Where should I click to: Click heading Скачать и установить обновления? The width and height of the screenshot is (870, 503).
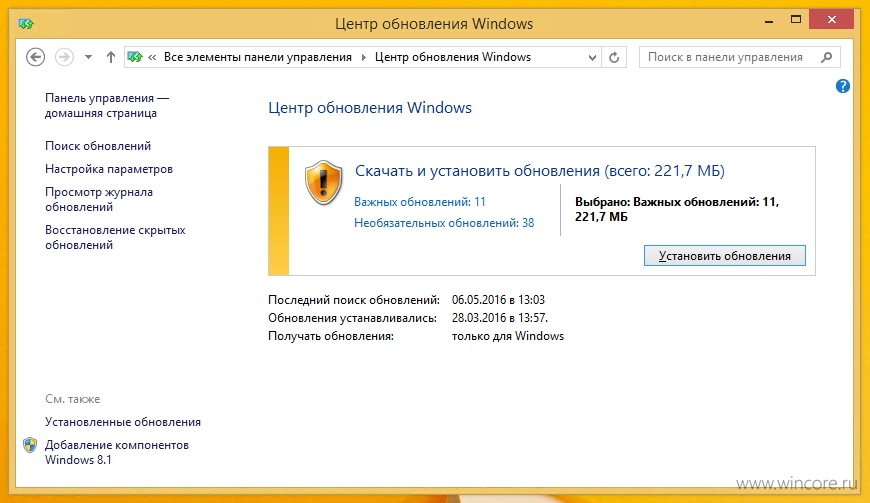click(x=540, y=171)
